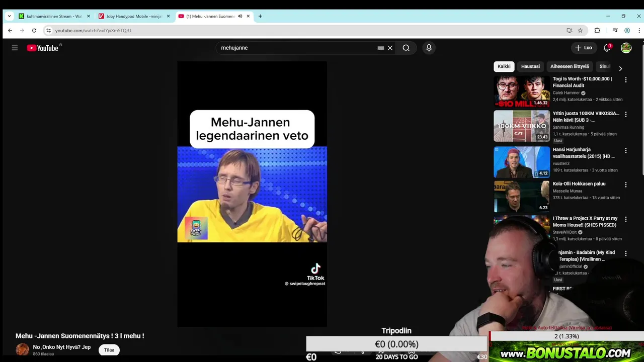Start voice search with microphone
Image resolution: width=644 pixels, height=362 pixels.
[x=429, y=48]
